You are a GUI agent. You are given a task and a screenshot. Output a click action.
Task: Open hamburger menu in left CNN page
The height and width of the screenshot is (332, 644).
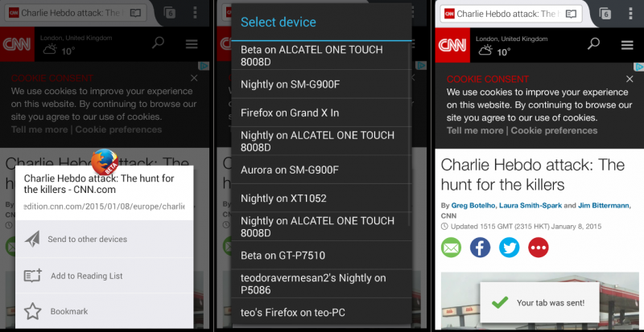pos(192,44)
